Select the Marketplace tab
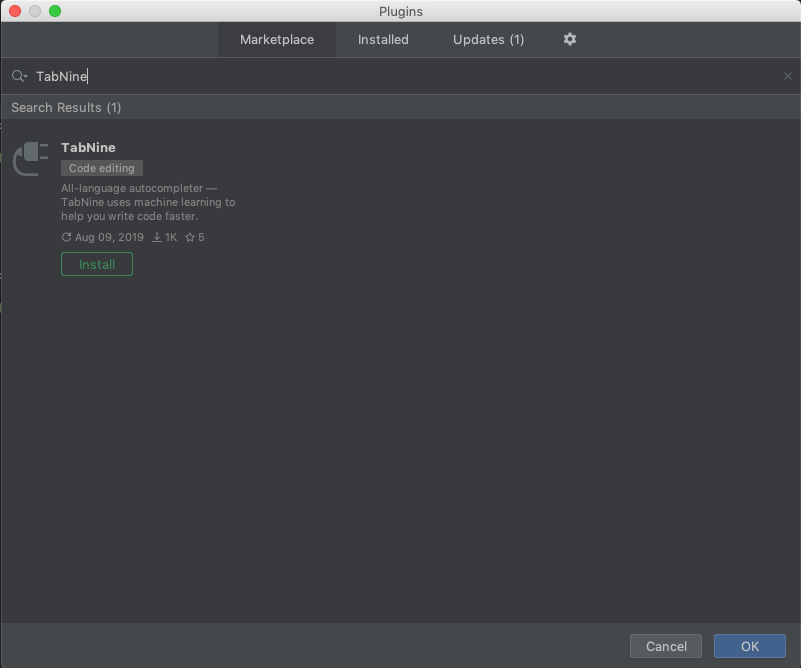 click(276, 39)
